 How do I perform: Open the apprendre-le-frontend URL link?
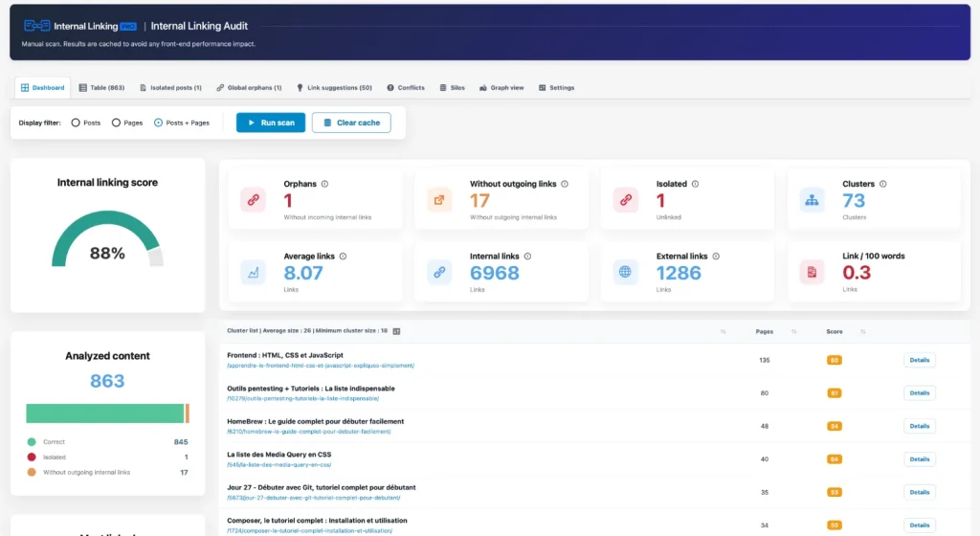coord(321,366)
